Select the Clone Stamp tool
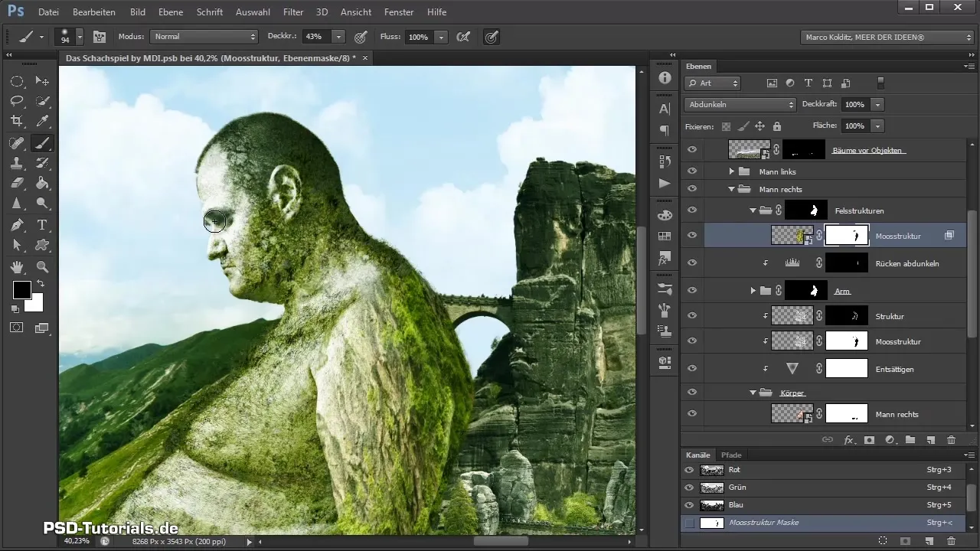 (17, 162)
